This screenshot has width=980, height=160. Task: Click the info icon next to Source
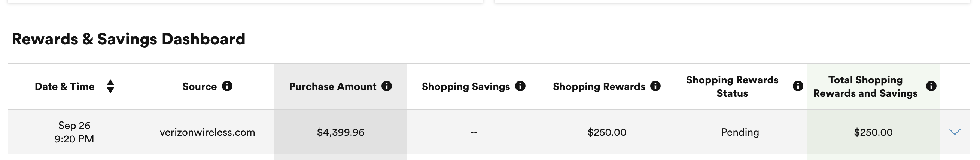click(227, 86)
